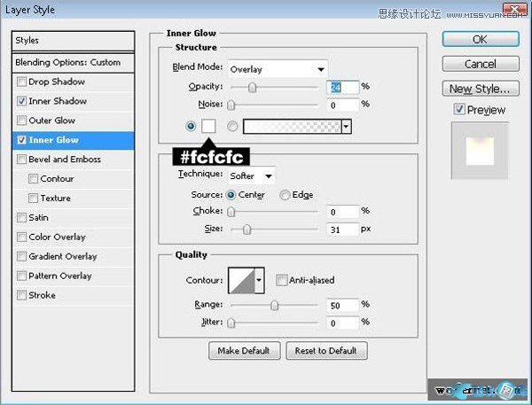Toggle the Anti-aliased checkbox
Viewport: 532px width, 405px height.
tap(281, 280)
